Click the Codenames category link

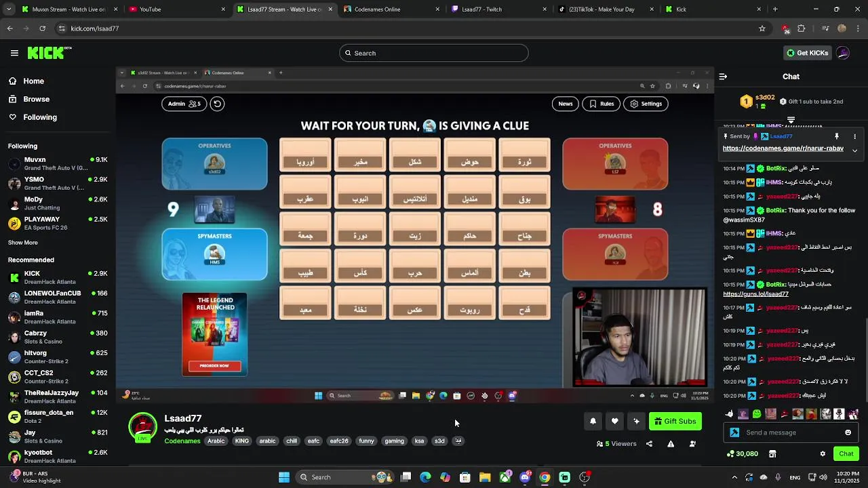click(x=182, y=441)
